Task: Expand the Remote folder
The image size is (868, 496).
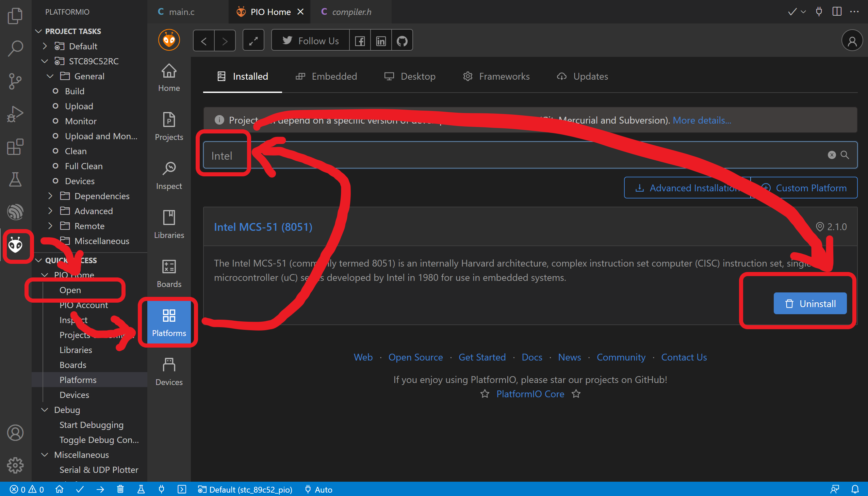Action: click(x=50, y=226)
